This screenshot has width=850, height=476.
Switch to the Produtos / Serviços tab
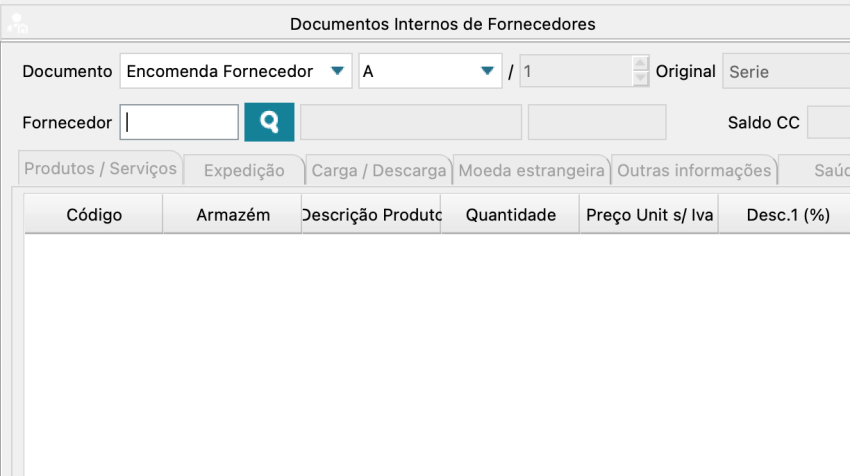point(100,169)
